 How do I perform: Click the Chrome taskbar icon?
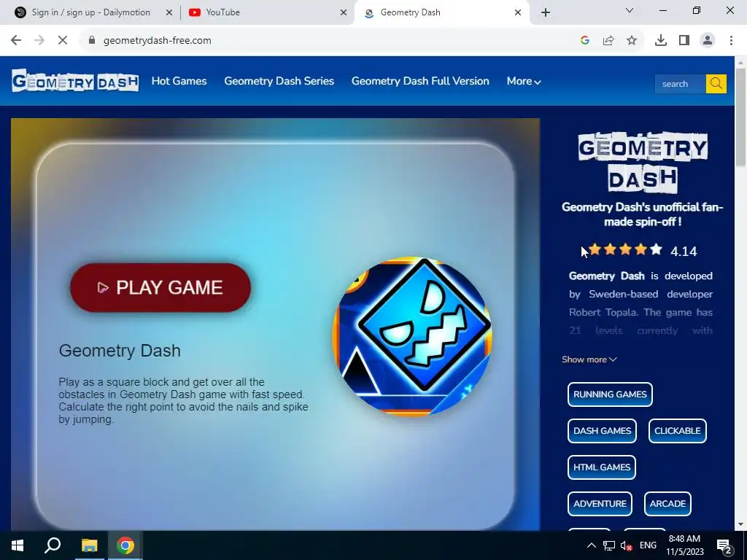[125, 545]
